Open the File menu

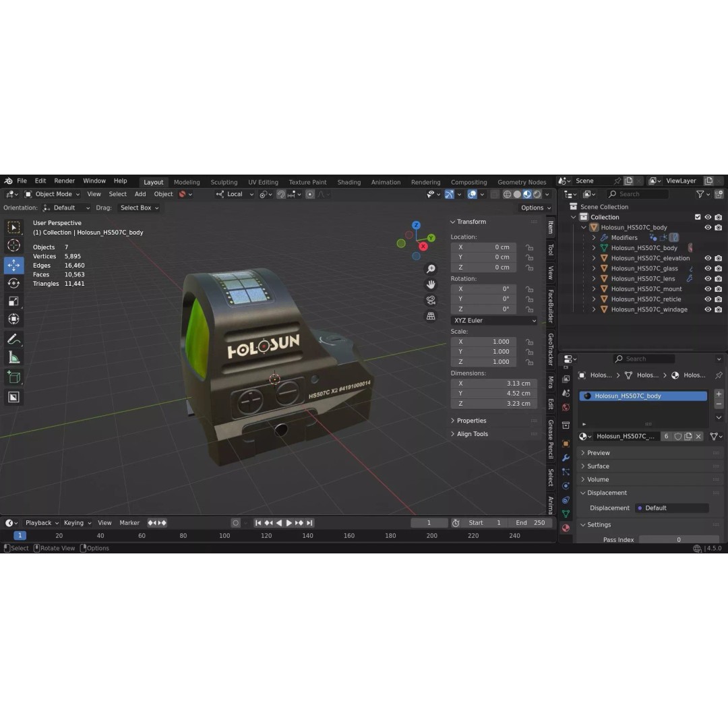pyautogui.click(x=22, y=181)
